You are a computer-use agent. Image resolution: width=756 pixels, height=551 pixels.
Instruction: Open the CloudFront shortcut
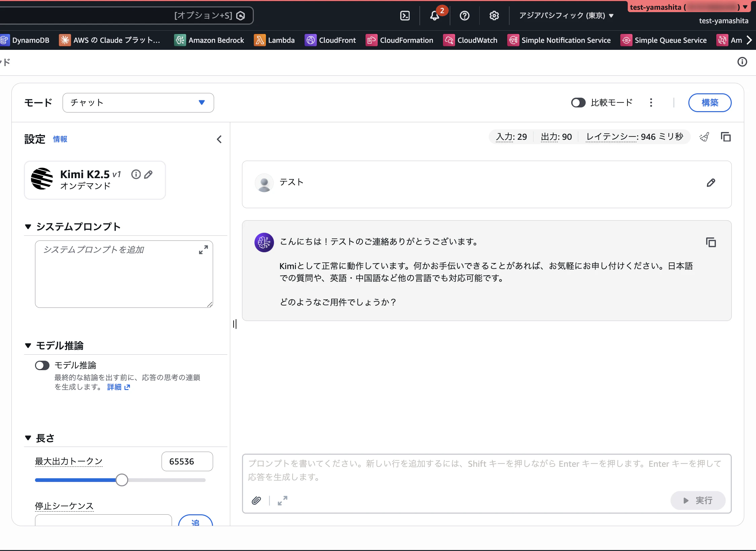330,40
